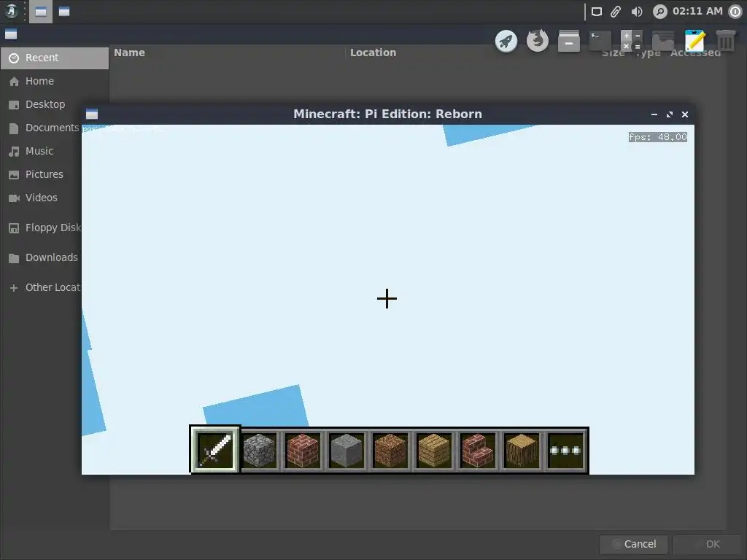
Task: Open the volume control tray icon
Action: [636, 12]
